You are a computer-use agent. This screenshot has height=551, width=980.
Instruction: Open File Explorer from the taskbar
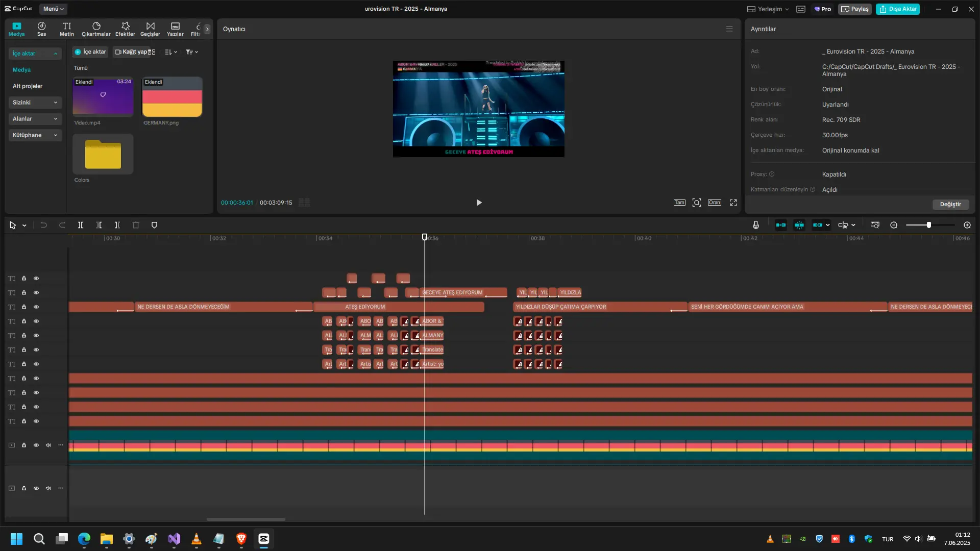coord(107,539)
